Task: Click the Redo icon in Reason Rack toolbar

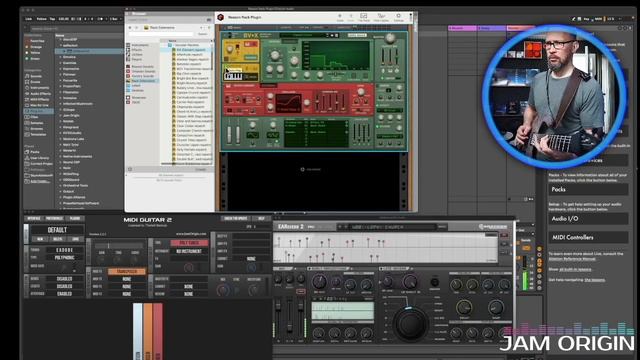Action: click(x=351, y=17)
